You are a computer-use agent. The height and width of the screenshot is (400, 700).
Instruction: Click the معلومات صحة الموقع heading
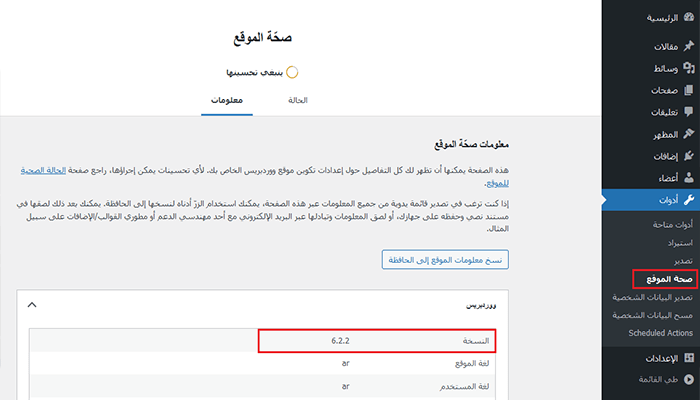coord(471,144)
